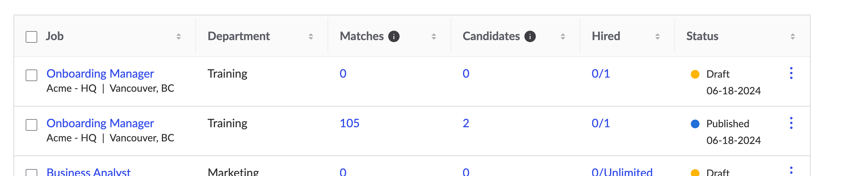Sort by Matches using the sort arrows

click(x=434, y=36)
